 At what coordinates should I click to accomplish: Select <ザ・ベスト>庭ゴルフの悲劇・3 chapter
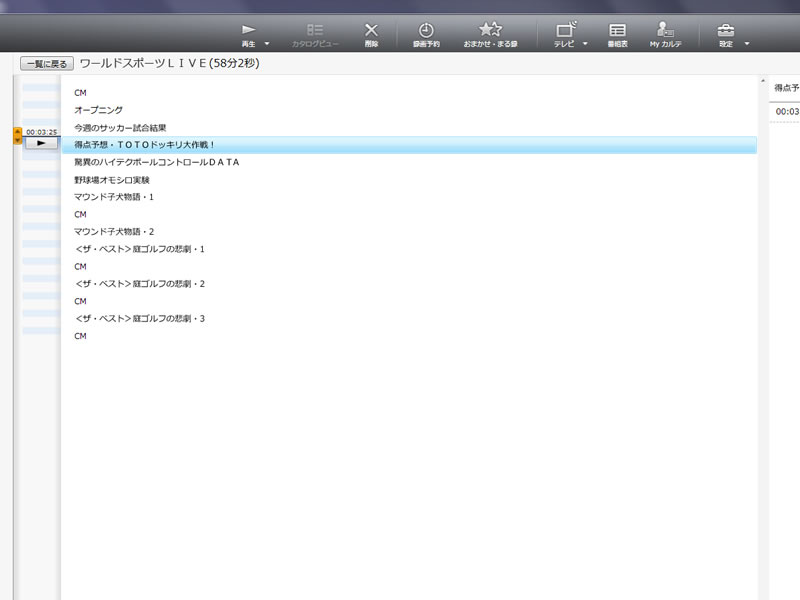[x=139, y=319]
